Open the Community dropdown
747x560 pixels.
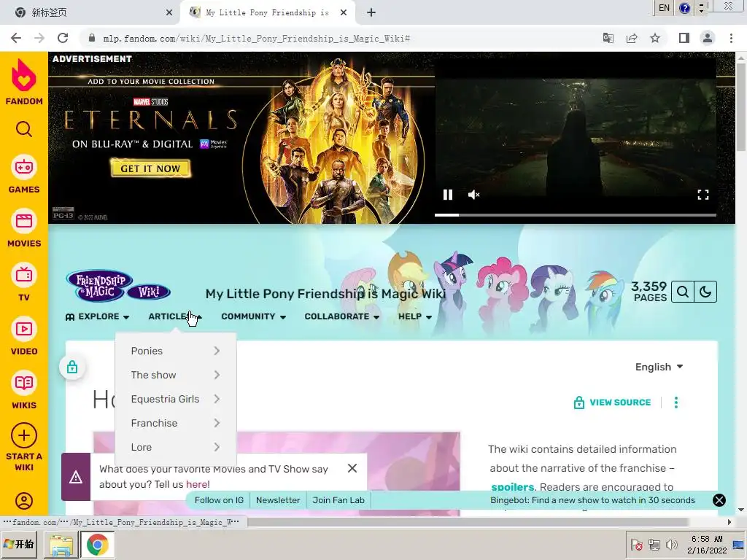tap(253, 316)
